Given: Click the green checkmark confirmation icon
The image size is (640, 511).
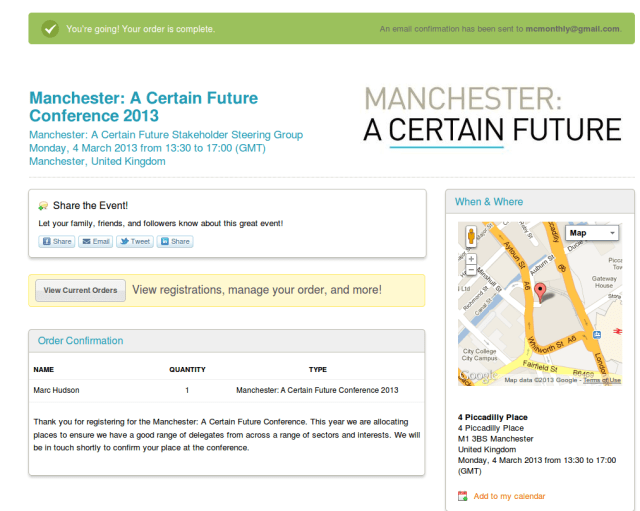Looking at the screenshot, I should click(x=49, y=29).
